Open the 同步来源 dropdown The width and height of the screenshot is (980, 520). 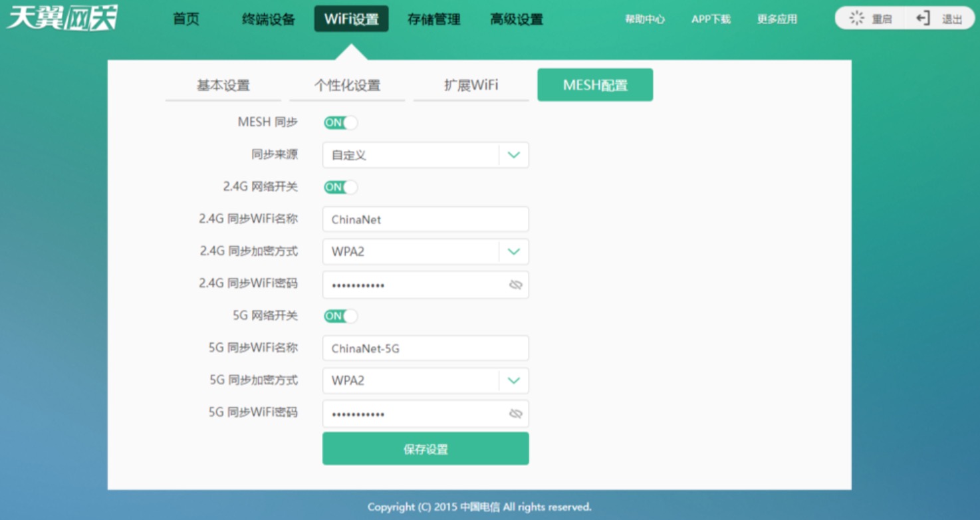click(x=513, y=154)
